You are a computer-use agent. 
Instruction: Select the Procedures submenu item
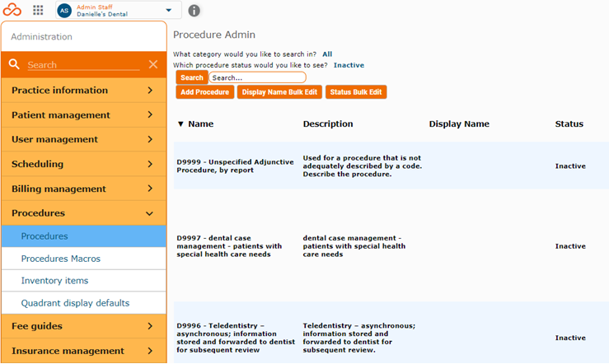84,236
